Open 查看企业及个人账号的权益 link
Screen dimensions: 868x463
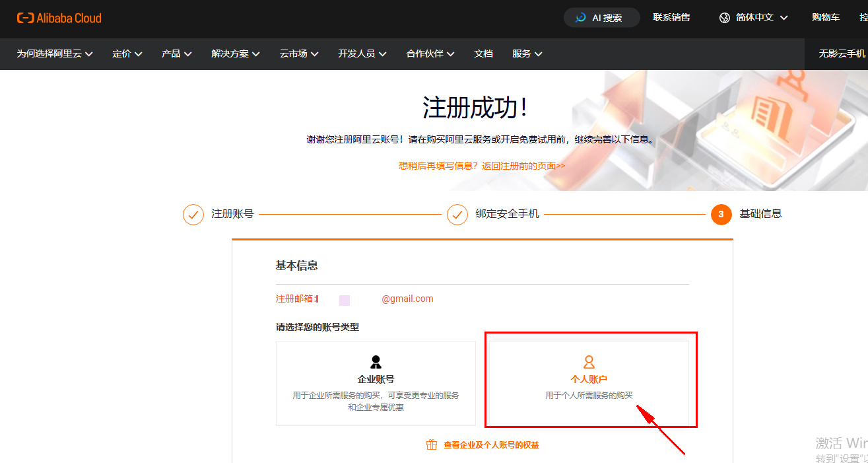[x=491, y=445]
